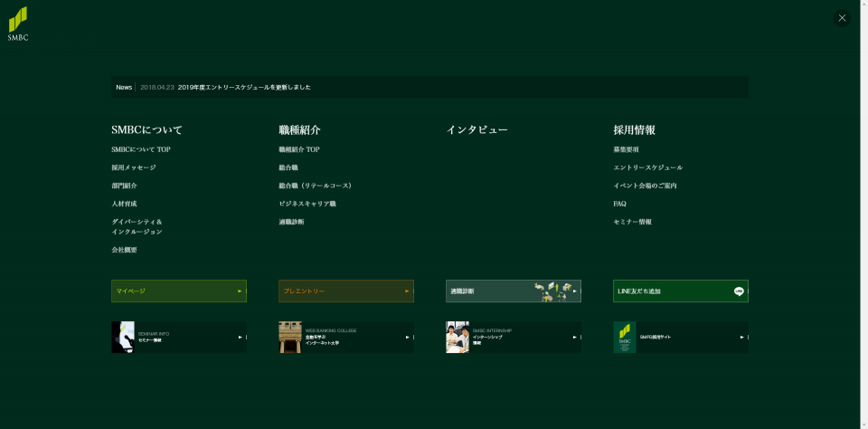Image resolution: width=868 pixels, height=429 pixels.
Task: Go to the 採用メッセージ link
Action: point(134,167)
